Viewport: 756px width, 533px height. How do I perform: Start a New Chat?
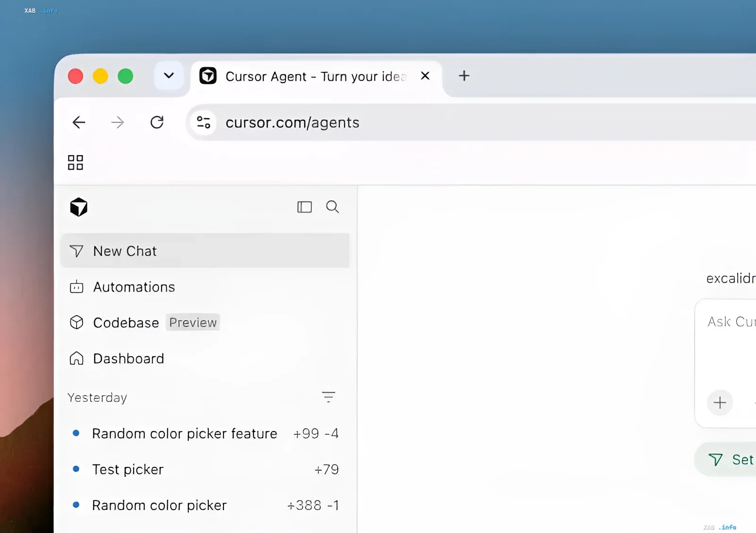205,251
